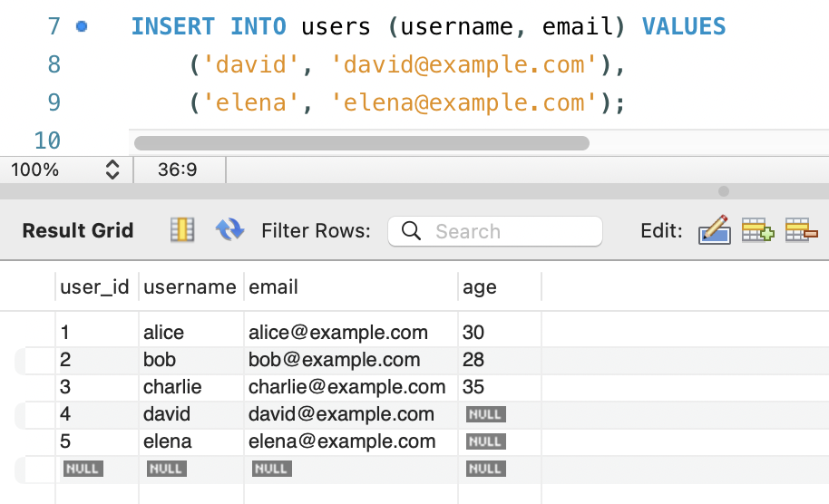The image size is (829, 504).
Task: Select the cell containing alice@example.com
Action: (338, 333)
